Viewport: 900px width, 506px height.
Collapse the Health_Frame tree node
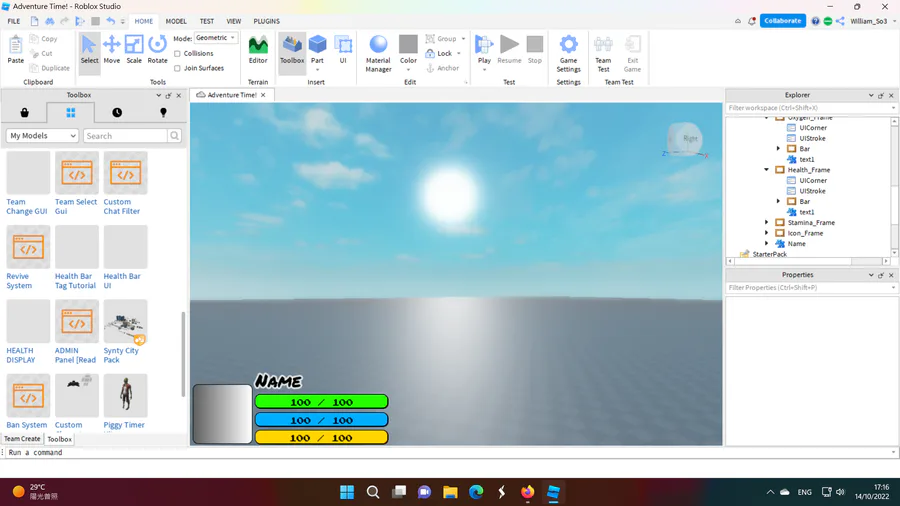[x=767, y=170]
